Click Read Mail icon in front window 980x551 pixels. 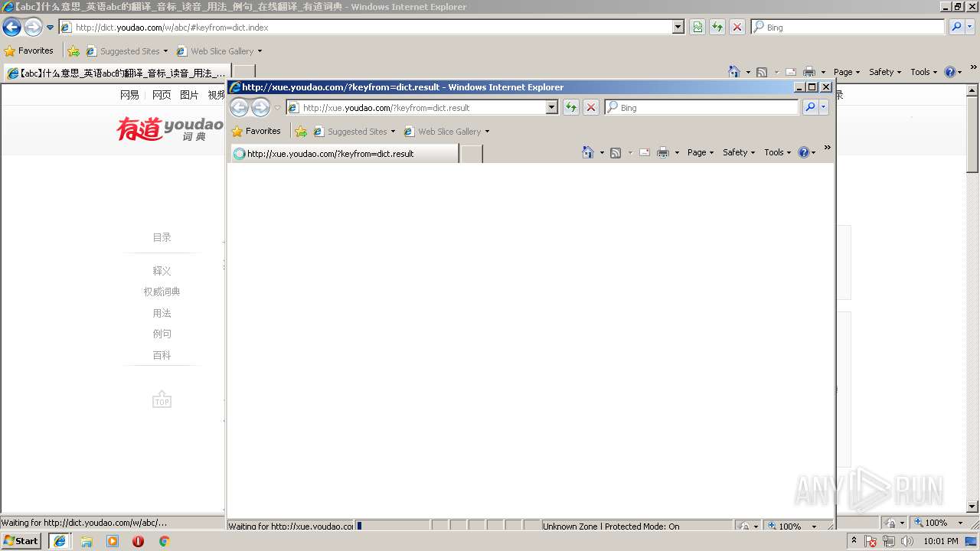click(x=645, y=152)
